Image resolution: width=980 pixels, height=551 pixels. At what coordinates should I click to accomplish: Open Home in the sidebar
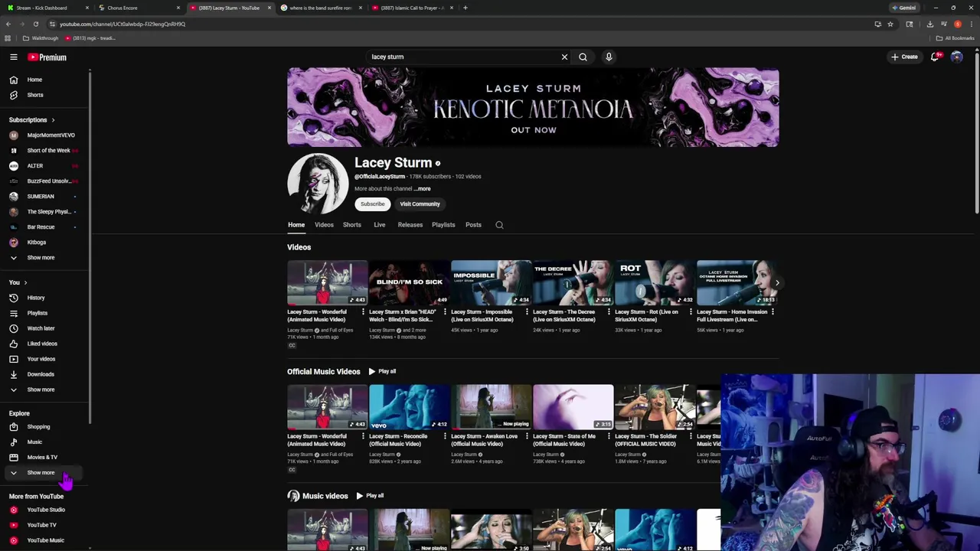tap(44, 80)
